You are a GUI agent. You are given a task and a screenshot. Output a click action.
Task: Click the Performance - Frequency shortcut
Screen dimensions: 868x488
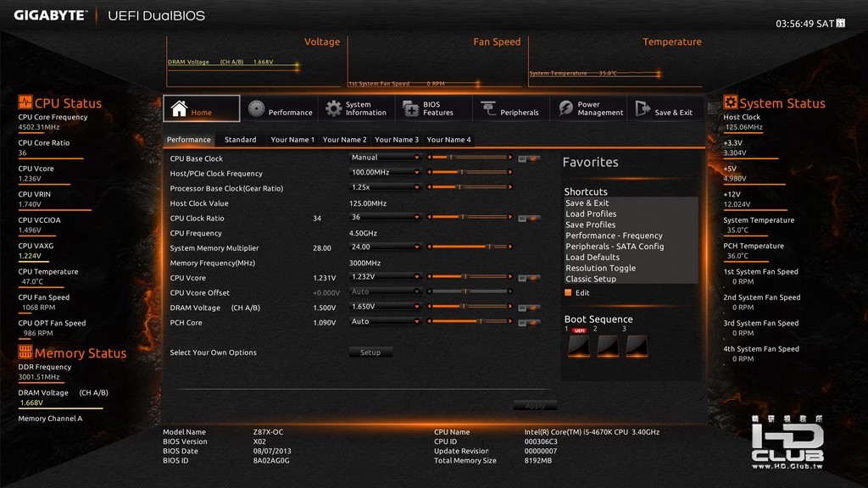[x=614, y=236]
